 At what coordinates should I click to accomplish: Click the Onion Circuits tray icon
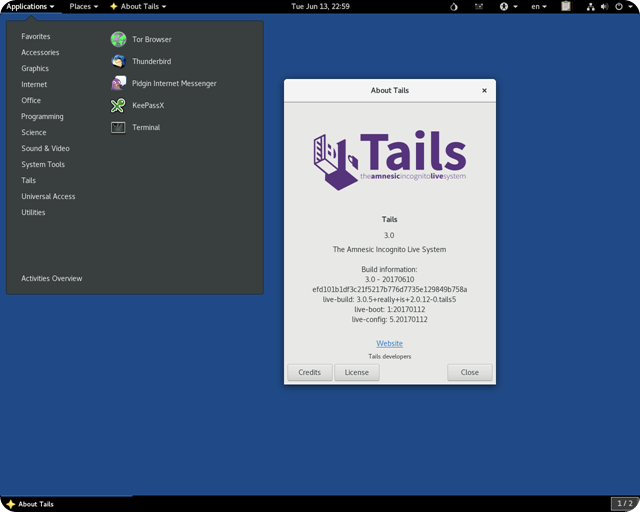[454, 7]
